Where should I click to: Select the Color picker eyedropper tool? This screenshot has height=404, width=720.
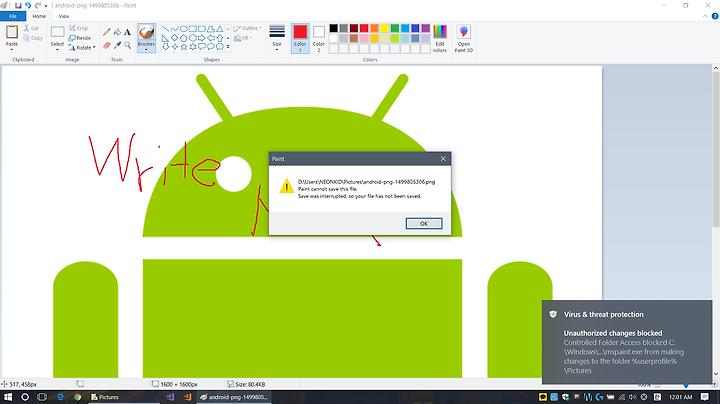click(x=117, y=45)
